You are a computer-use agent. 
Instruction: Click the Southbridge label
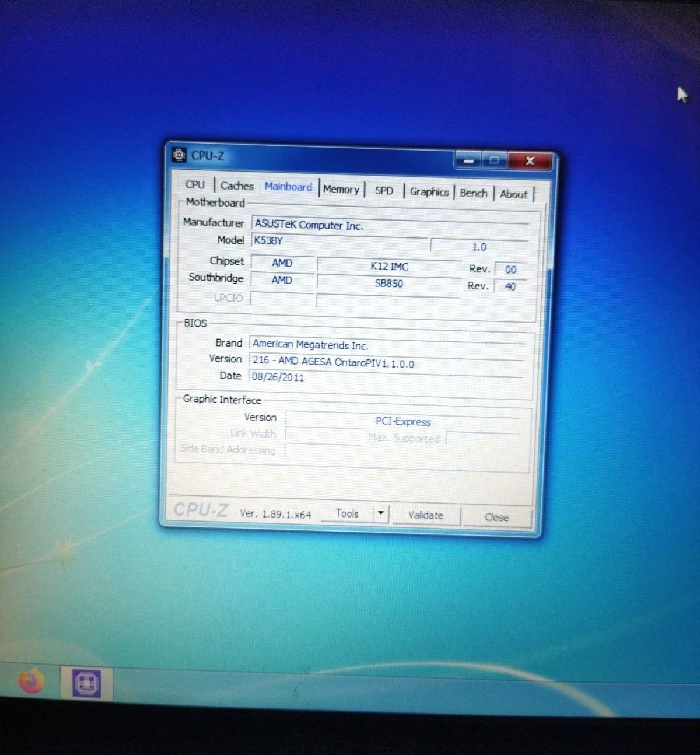tap(216, 278)
